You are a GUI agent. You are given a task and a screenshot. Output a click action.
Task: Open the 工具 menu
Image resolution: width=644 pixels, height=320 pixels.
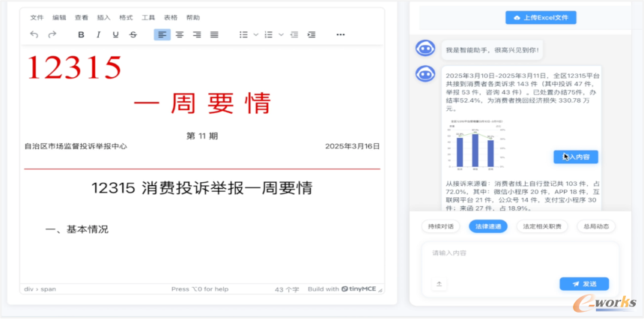click(148, 18)
